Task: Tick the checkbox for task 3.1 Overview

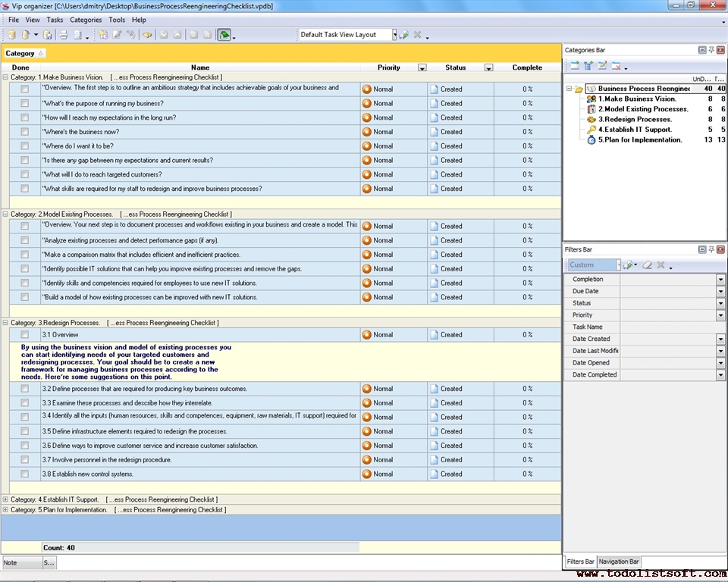Action: pyautogui.click(x=25, y=335)
